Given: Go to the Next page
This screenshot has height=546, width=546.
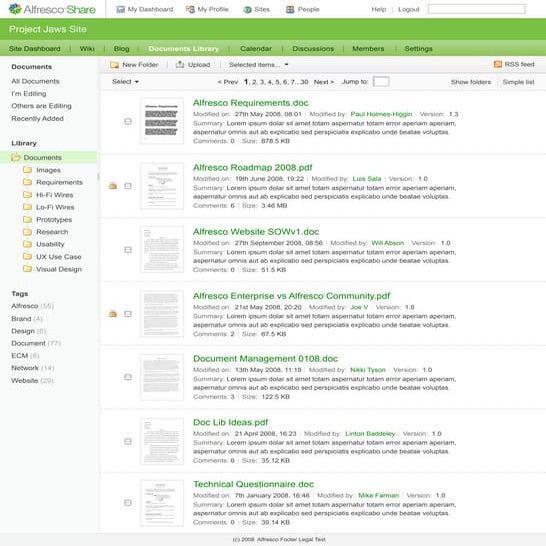Looking at the screenshot, I should (x=323, y=82).
